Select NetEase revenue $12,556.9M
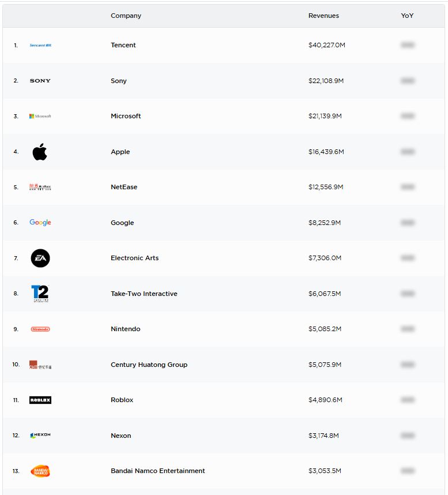Screen dimensions: 448x495 tap(326, 187)
